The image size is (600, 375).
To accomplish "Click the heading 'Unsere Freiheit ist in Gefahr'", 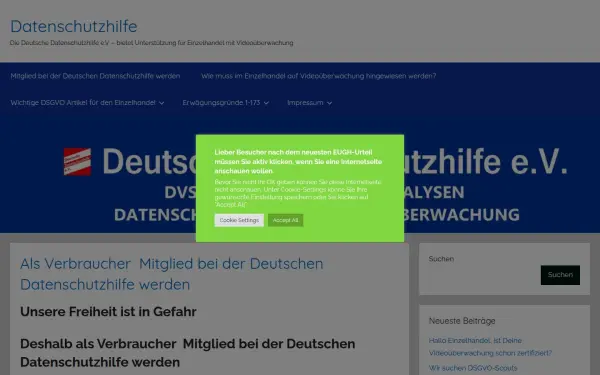I will pos(108,311).
